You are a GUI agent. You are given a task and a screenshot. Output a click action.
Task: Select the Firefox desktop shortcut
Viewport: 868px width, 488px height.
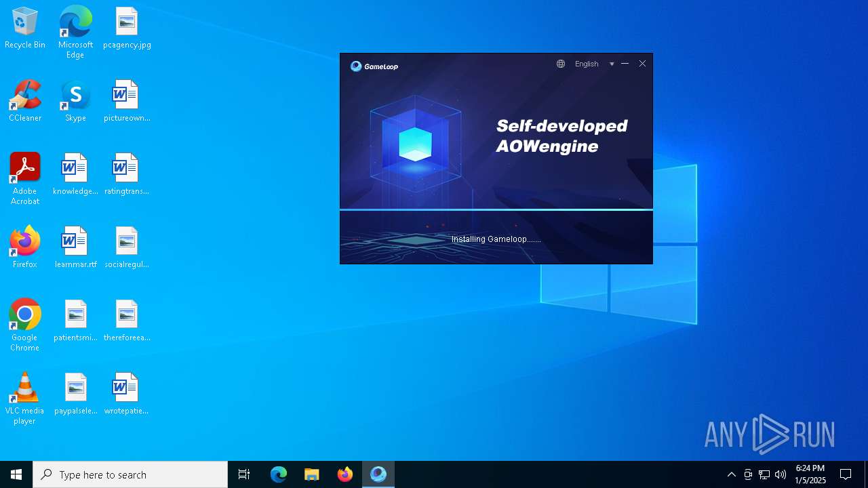tap(25, 247)
